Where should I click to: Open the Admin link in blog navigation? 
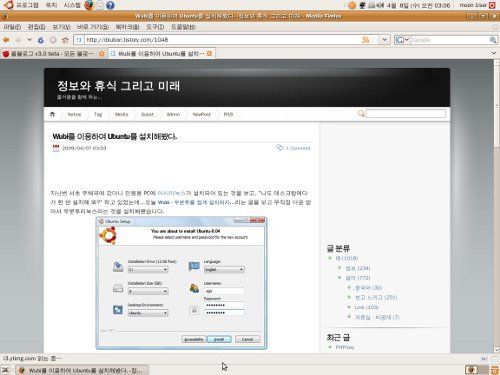click(173, 114)
